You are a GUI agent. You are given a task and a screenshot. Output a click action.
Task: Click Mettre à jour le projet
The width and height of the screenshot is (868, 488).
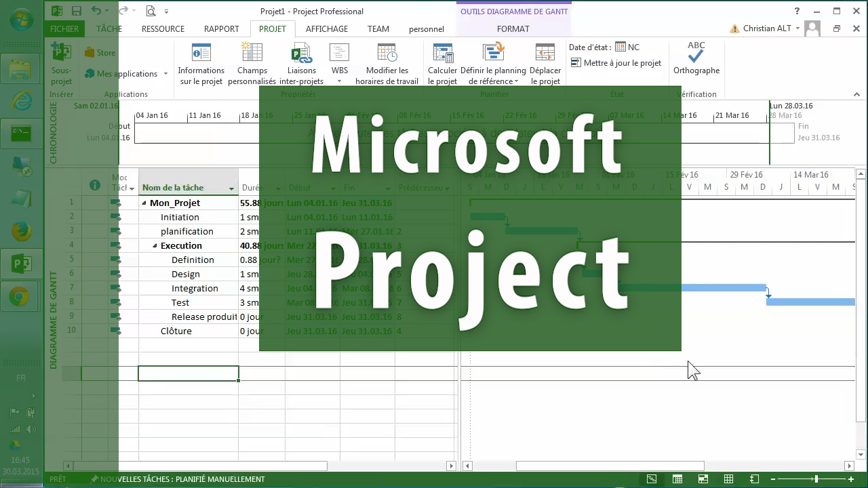[616, 63]
